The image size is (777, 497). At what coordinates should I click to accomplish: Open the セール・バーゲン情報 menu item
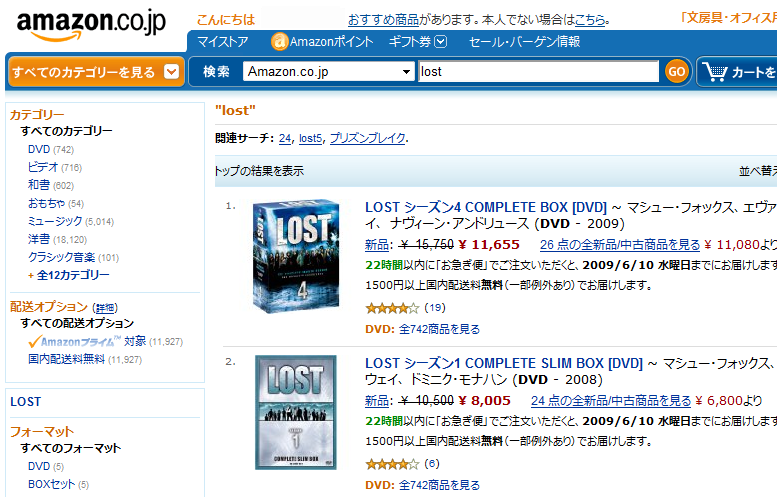[x=524, y=42]
